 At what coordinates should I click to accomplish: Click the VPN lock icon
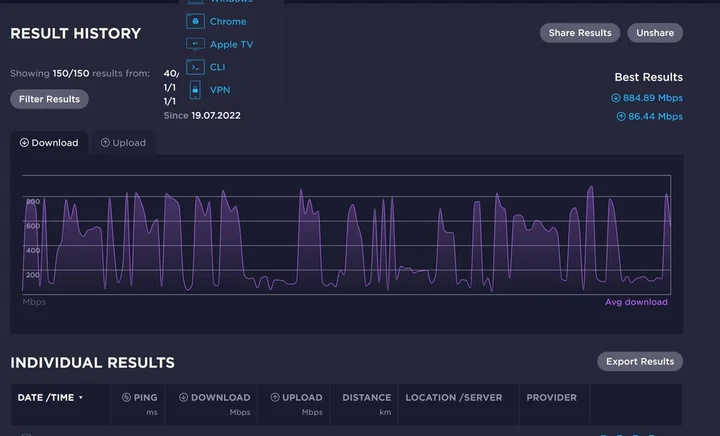click(x=195, y=89)
